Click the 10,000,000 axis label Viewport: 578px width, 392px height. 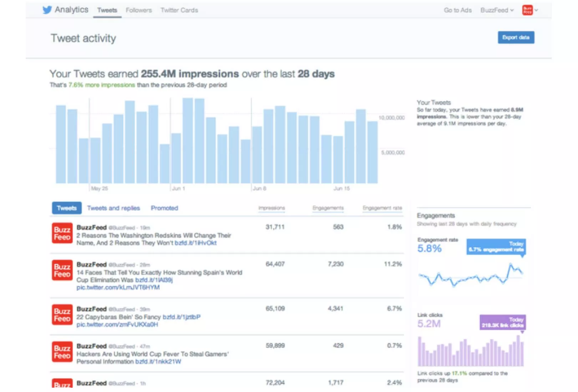point(392,118)
